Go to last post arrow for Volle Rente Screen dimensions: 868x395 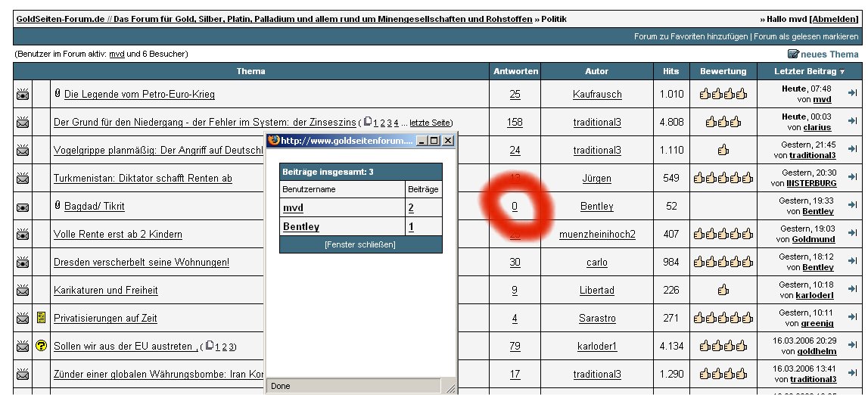click(852, 233)
